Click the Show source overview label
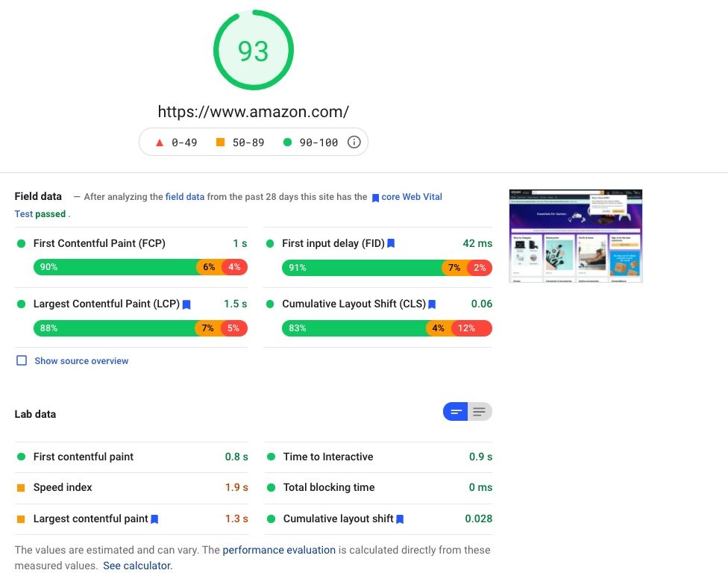Viewport: 728px width, 573px height. pyautogui.click(x=81, y=361)
